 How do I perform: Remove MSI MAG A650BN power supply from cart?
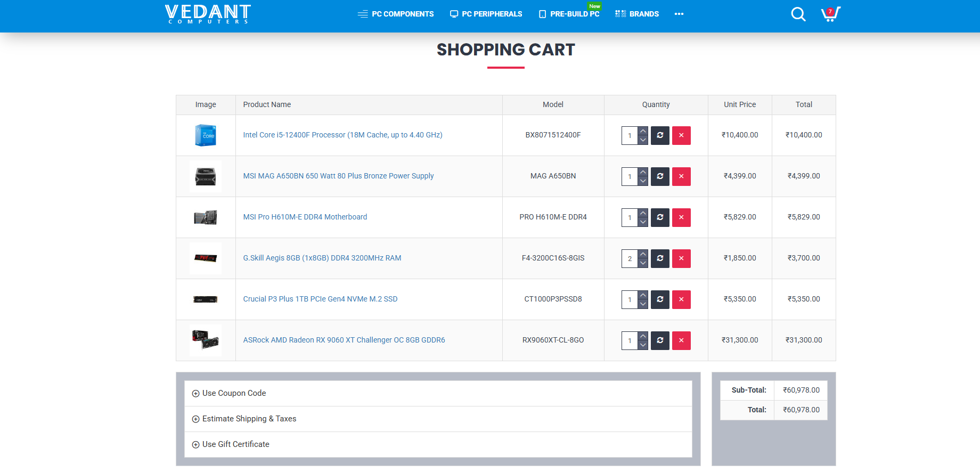[681, 176]
